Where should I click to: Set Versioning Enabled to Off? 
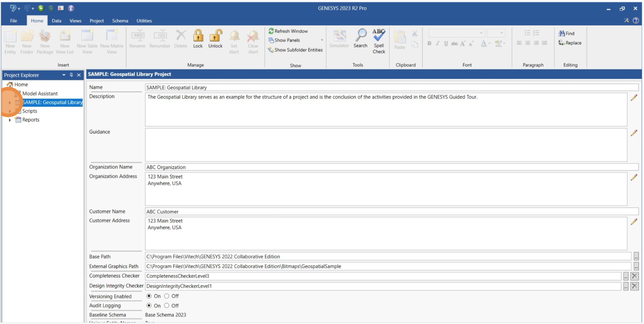click(167, 296)
